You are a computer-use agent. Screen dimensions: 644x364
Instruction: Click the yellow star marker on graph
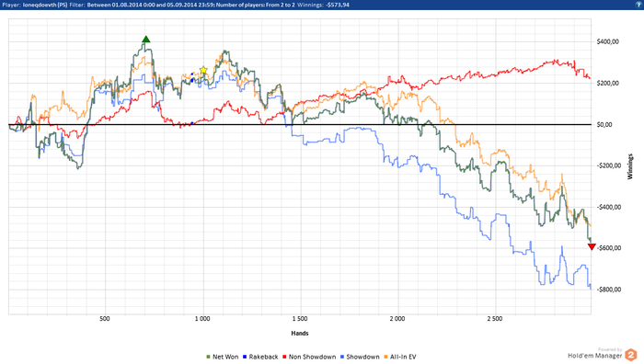[203, 70]
